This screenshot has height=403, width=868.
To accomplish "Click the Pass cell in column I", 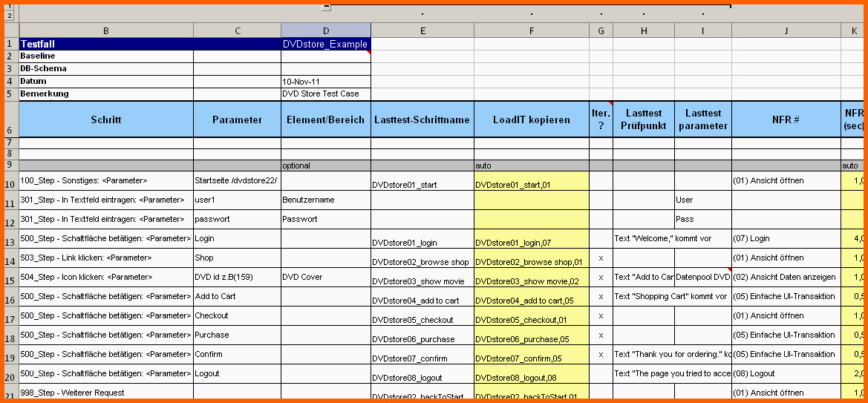I will 703,219.
